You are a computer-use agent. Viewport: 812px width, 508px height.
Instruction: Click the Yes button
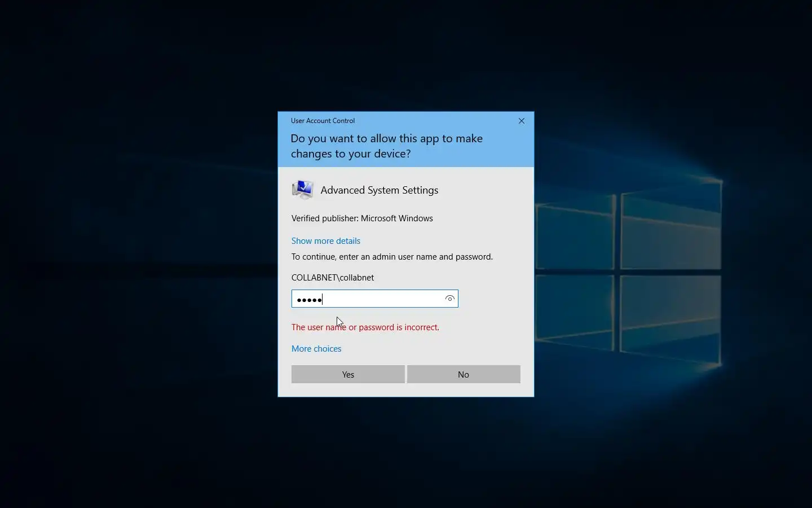pyautogui.click(x=348, y=374)
